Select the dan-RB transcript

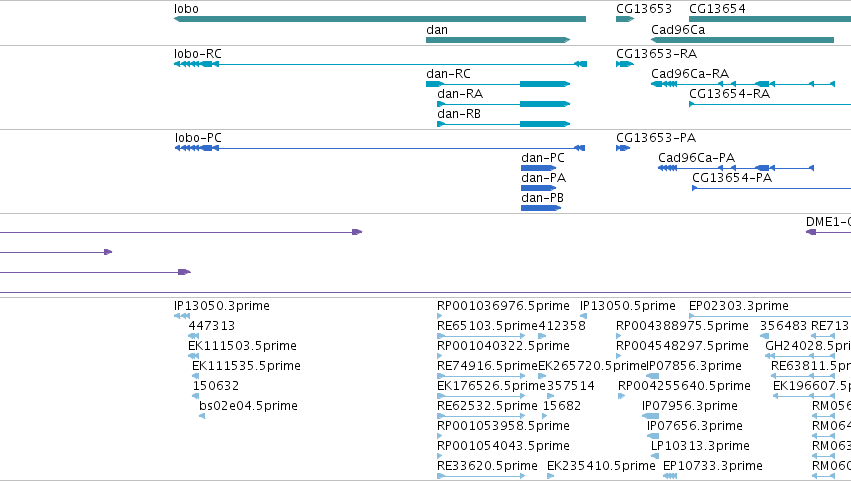point(504,124)
